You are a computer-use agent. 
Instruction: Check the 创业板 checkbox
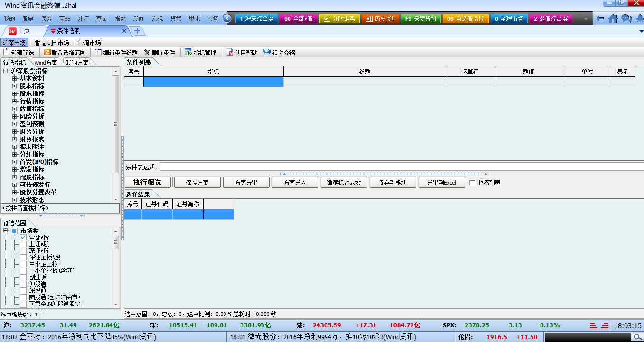23,277
